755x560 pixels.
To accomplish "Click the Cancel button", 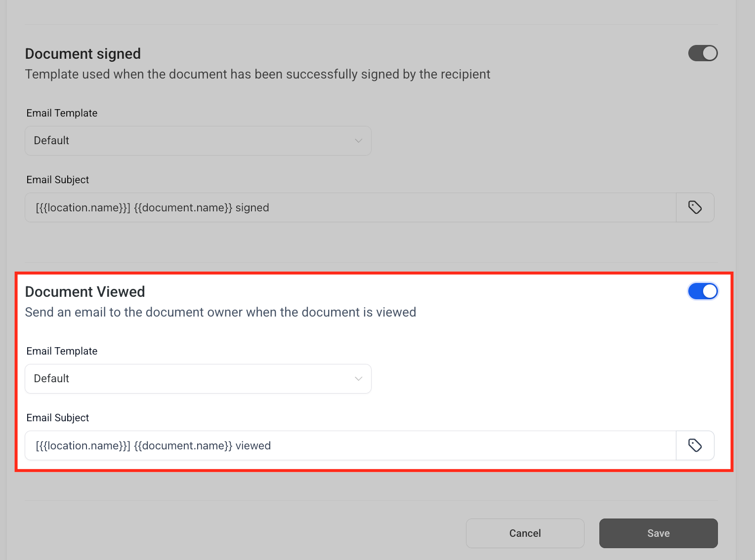I will click(525, 533).
